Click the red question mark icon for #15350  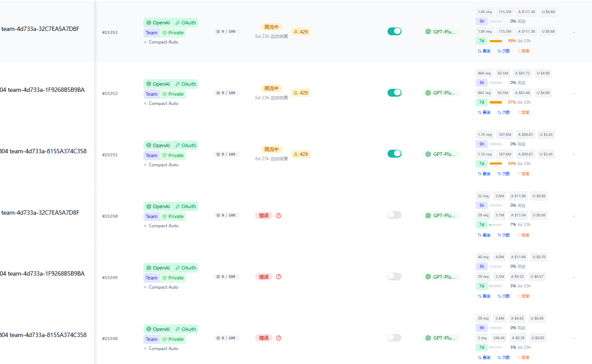pos(279,216)
